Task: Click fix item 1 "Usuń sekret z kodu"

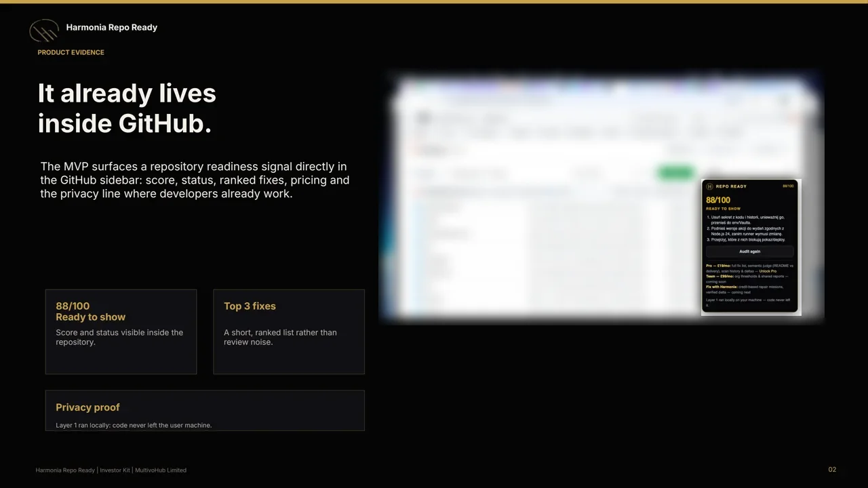Action: coord(746,220)
